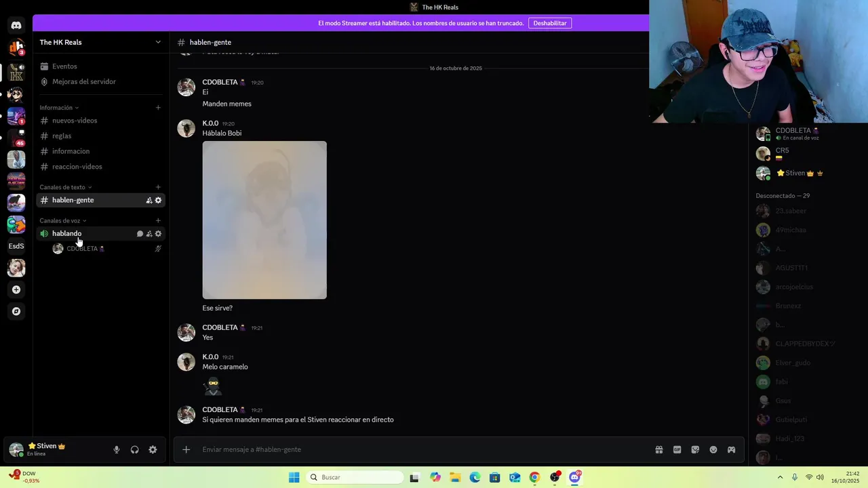Open the blurred image from K.0.0

pos(264,220)
